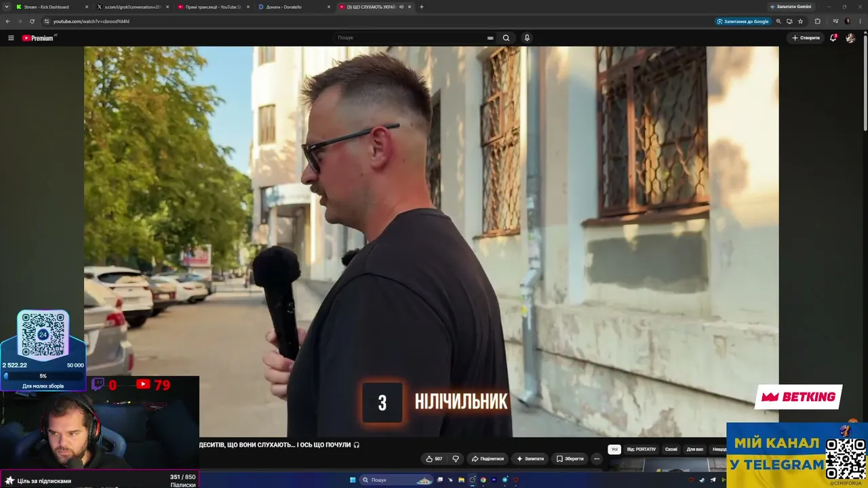Click the Запитання до Google button
The image size is (868, 488).
(743, 21)
